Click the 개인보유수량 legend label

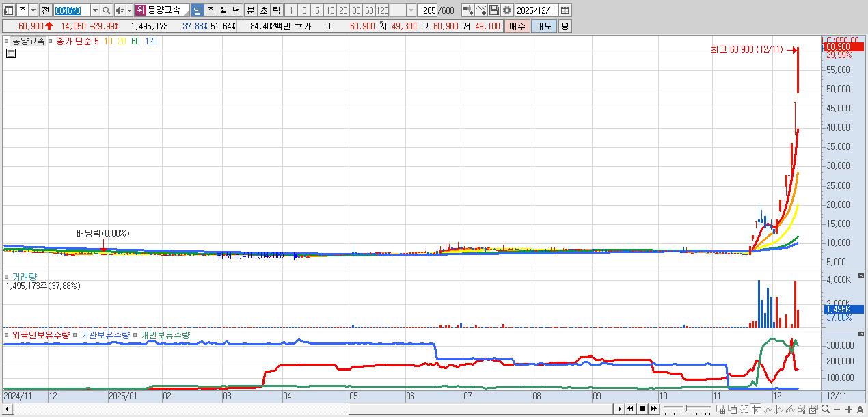pos(165,335)
